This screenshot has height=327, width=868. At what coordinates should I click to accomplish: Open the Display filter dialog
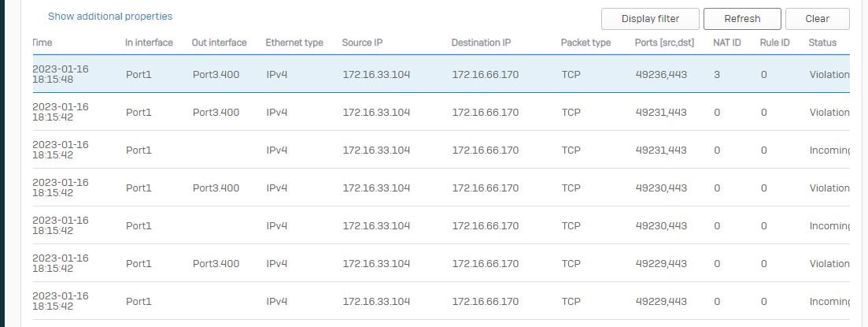point(650,19)
